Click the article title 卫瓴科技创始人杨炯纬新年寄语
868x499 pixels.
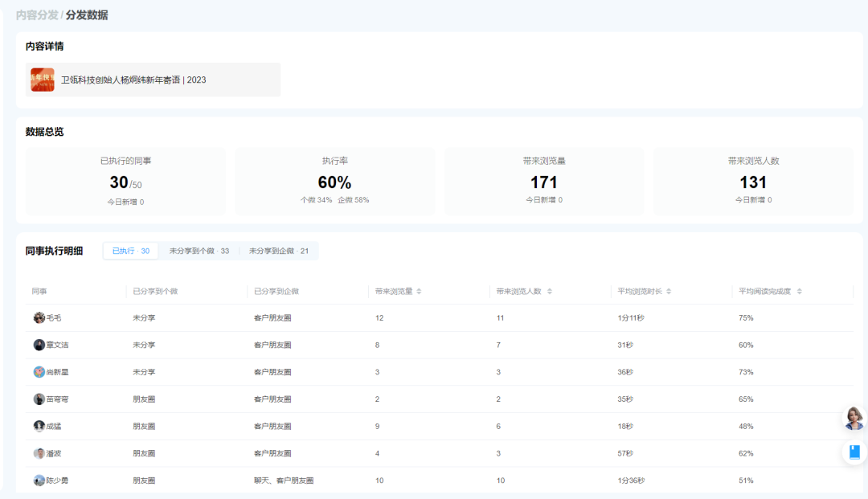point(133,80)
